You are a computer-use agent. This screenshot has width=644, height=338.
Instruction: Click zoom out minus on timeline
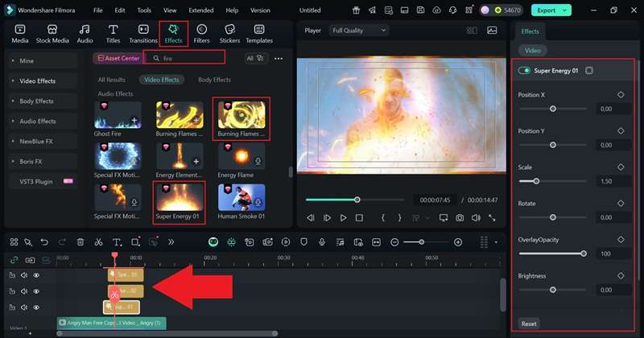point(394,242)
